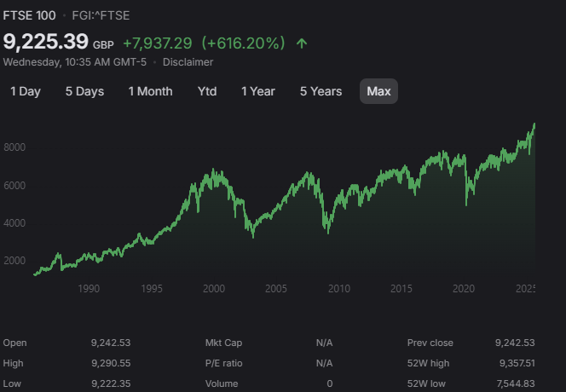
Task: Click the P/E ratio label
Action: tap(223, 363)
